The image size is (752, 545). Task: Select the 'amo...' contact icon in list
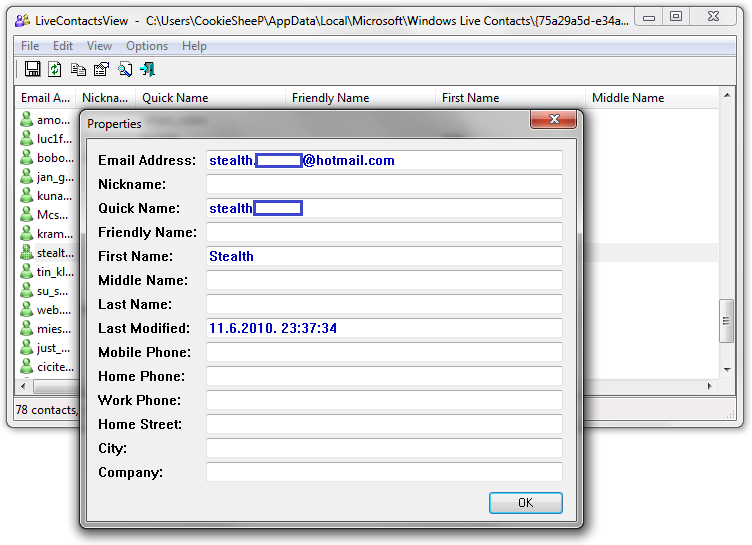coord(27,120)
